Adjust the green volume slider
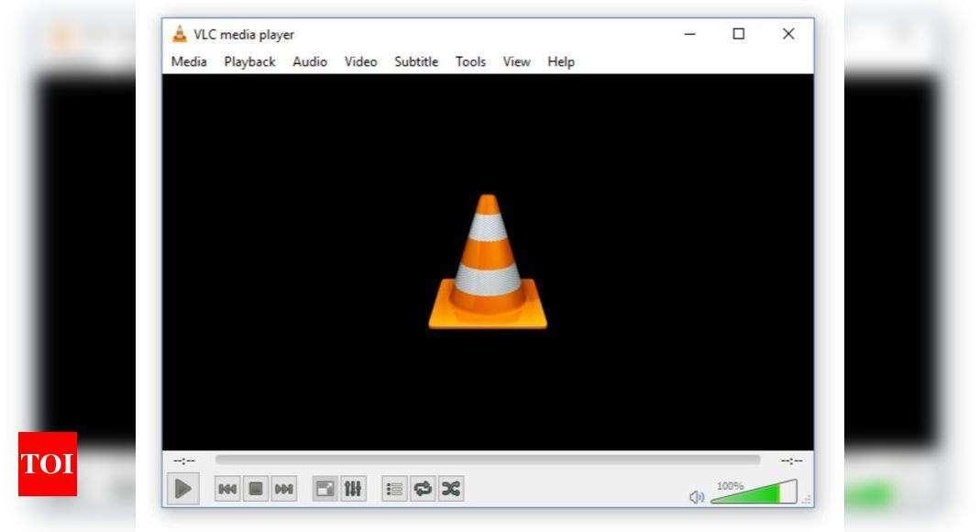 click(754, 492)
